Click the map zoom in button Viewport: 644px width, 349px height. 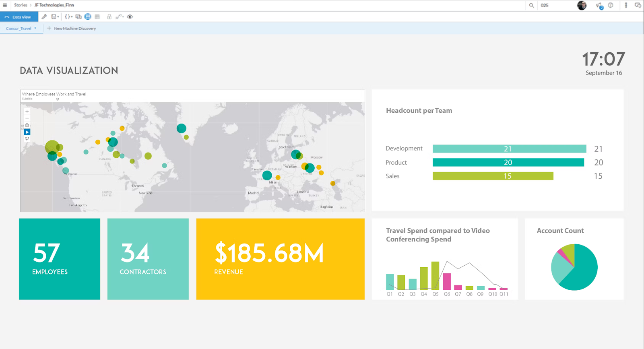[x=27, y=112]
